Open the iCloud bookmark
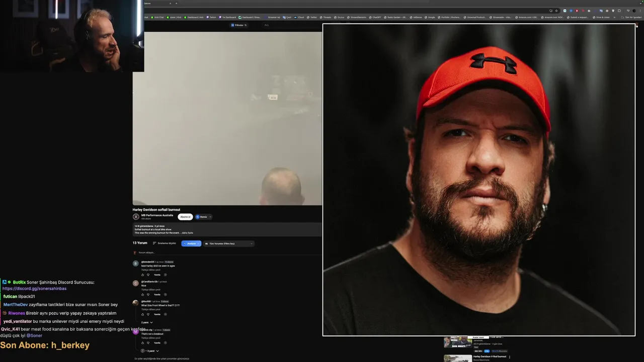This screenshot has width=644, height=362. [x=298, y=17]
